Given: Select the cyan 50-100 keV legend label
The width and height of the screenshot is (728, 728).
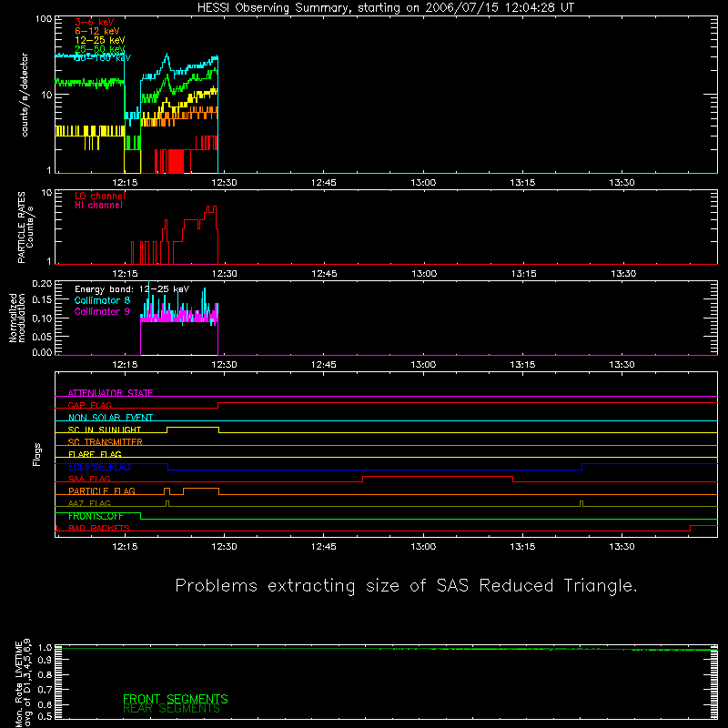Looking at the screenshot, I should coord(103,58).
